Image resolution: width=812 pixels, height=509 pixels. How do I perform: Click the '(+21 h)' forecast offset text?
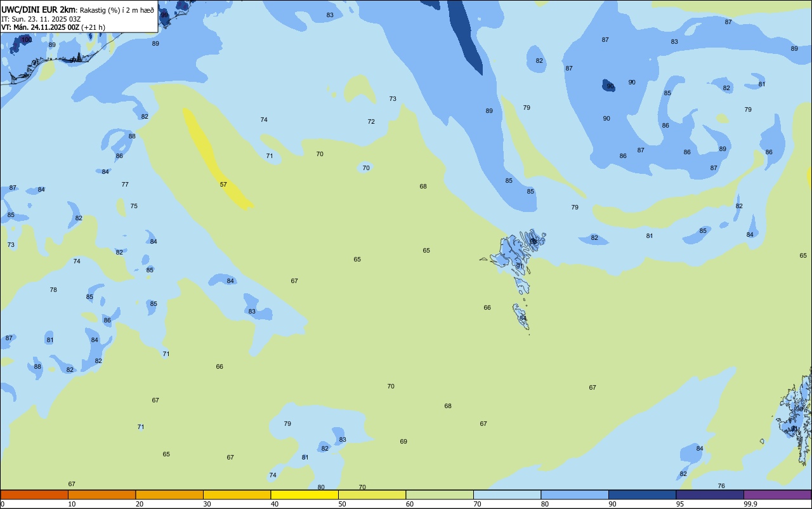[93, 27]
